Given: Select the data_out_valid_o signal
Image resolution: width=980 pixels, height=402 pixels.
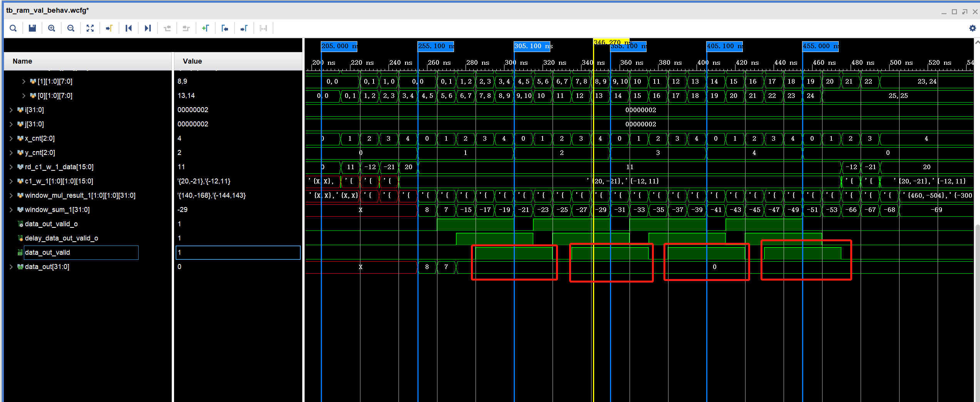Looking at the screenshot, I should point(51,224).
